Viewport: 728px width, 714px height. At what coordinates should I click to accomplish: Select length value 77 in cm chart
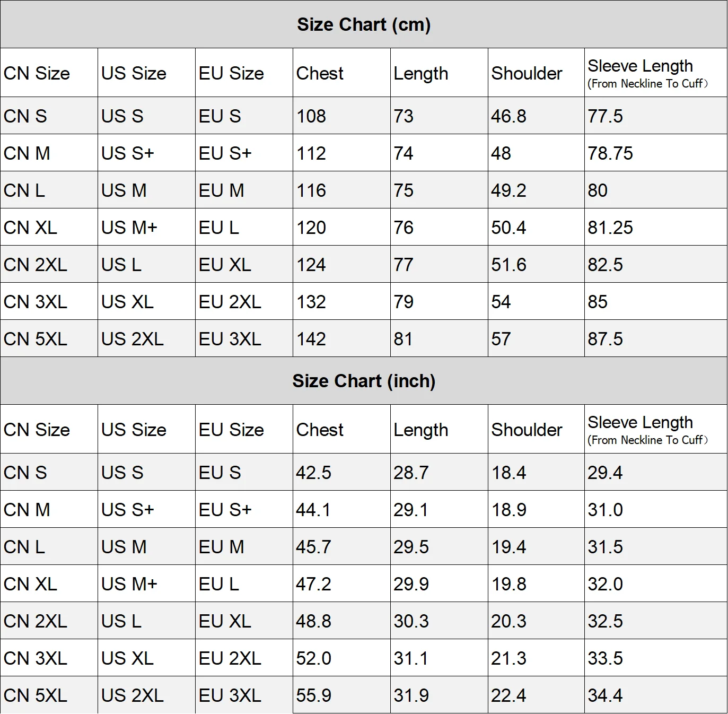pos(404,265)
